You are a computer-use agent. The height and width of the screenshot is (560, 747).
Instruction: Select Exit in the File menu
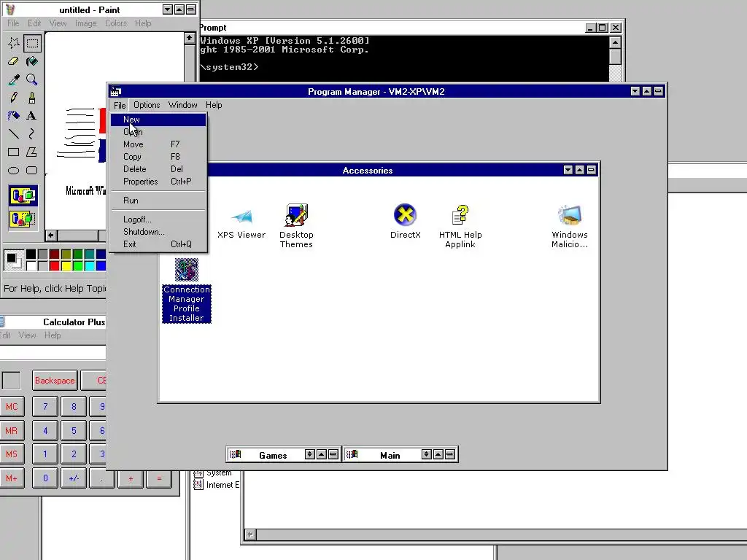point(158,244)
